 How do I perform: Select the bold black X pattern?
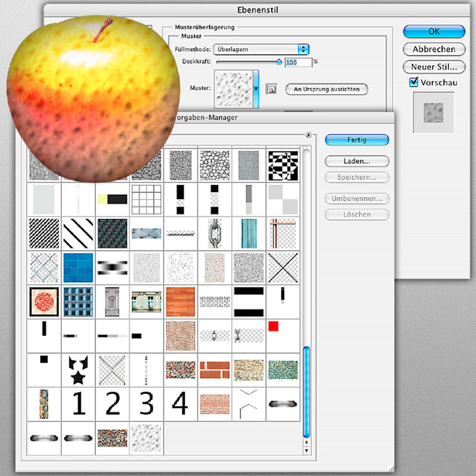click(283, 268)
